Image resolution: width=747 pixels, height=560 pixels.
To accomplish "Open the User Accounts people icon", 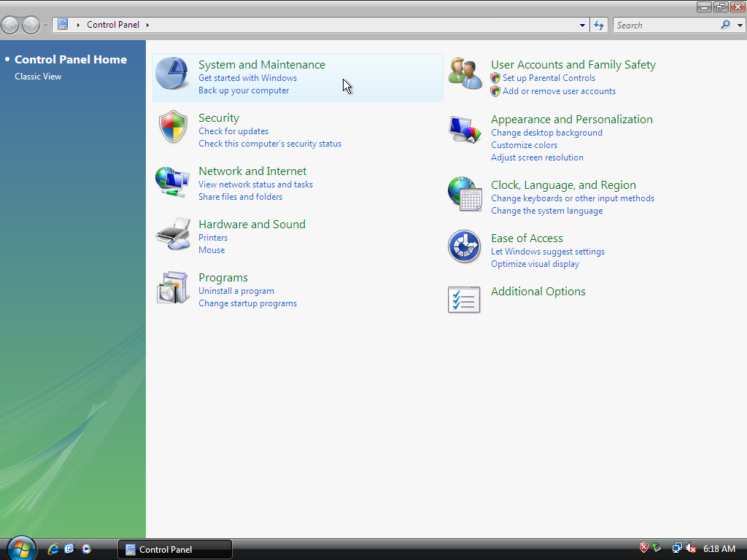I will click(465, 74).
